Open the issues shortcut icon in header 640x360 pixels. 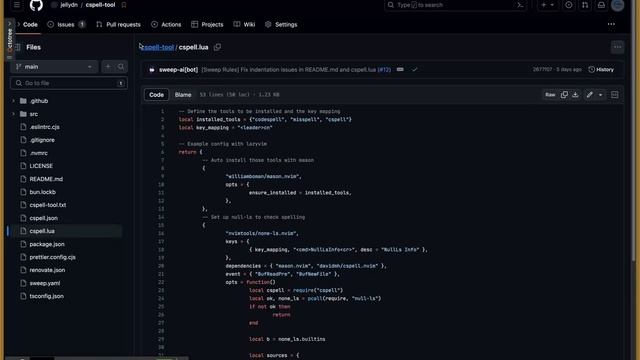tap(569, 5)
